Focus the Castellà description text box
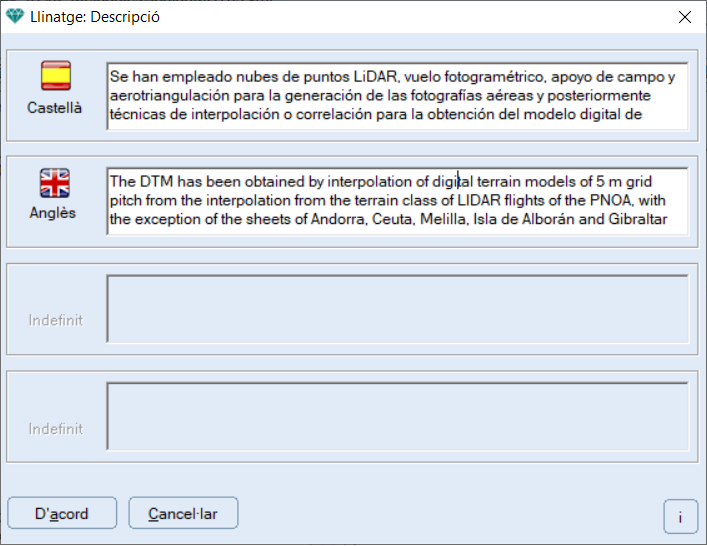This screenshot has height=546, width=707. click(398, 96)
